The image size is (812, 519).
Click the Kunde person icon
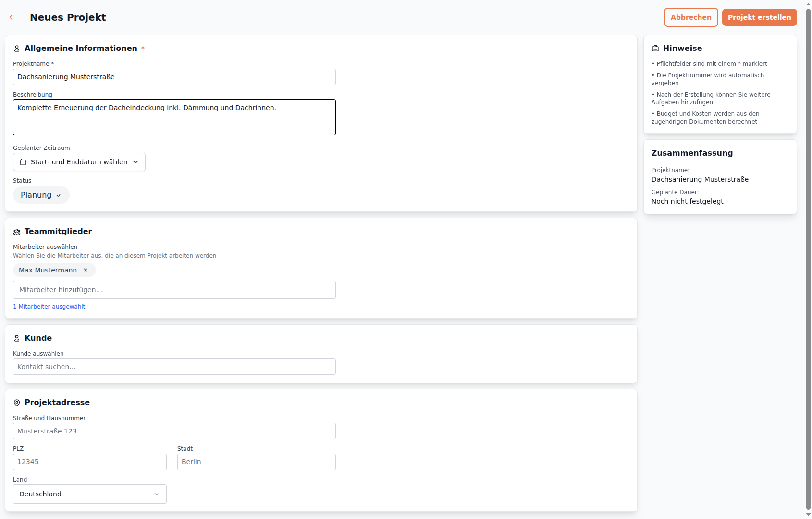tap(17, 338)
